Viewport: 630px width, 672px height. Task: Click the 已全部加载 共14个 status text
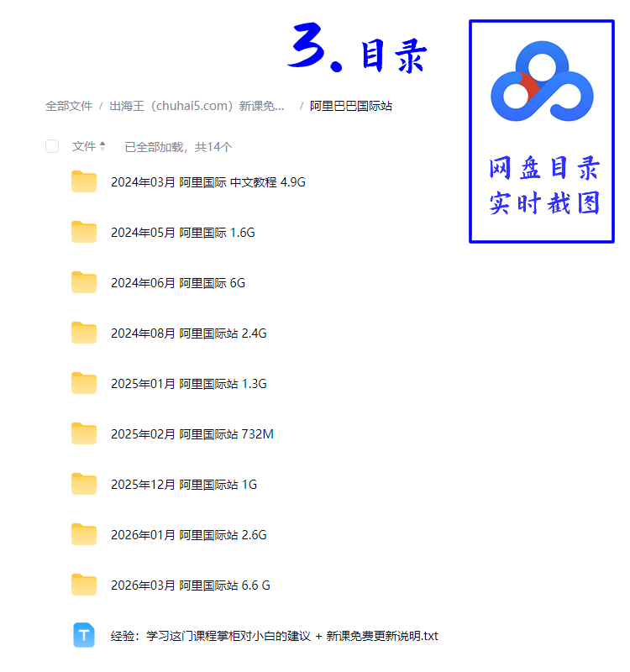point(178,147)
